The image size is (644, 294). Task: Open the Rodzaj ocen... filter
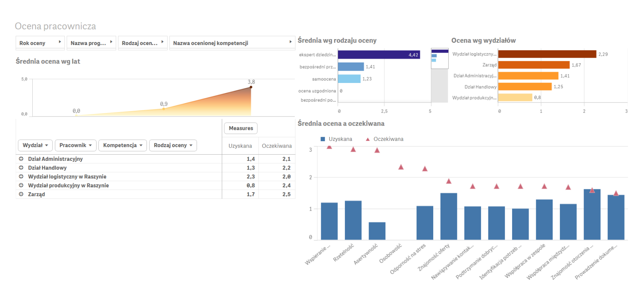coord(142,43)
